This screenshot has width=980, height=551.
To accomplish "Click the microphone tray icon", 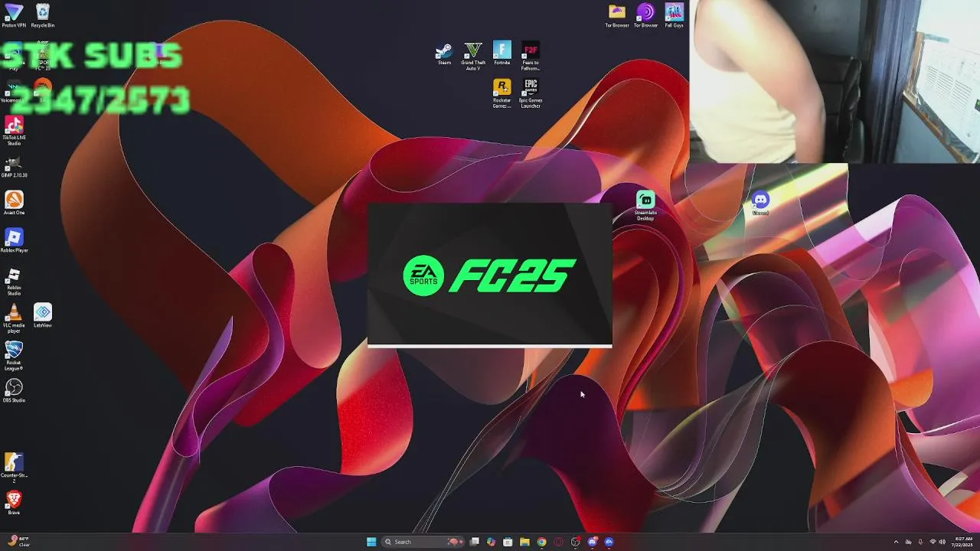I will (920, 542).
